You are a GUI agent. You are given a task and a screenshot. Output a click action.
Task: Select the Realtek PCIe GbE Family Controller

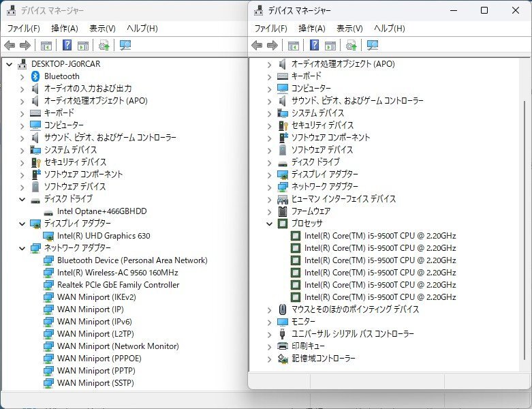118,285
